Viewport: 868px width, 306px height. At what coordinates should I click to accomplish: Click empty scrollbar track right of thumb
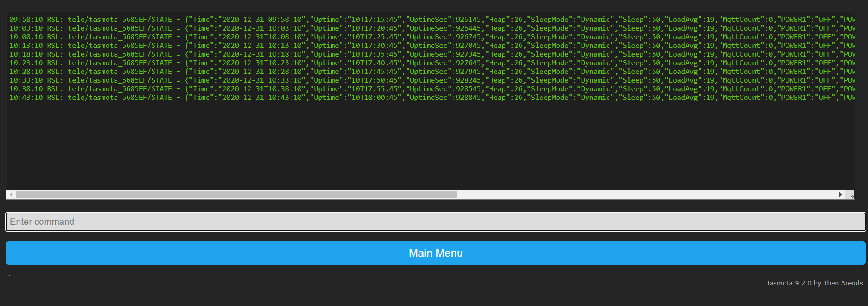(x=638, y=195)
